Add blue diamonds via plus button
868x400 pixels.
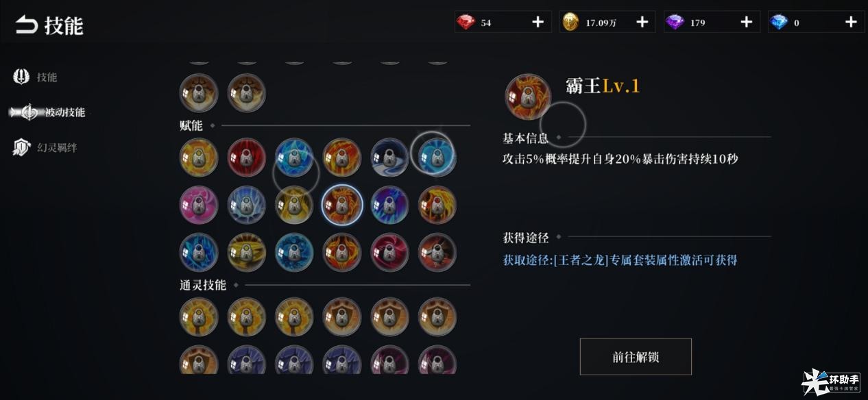851,23
